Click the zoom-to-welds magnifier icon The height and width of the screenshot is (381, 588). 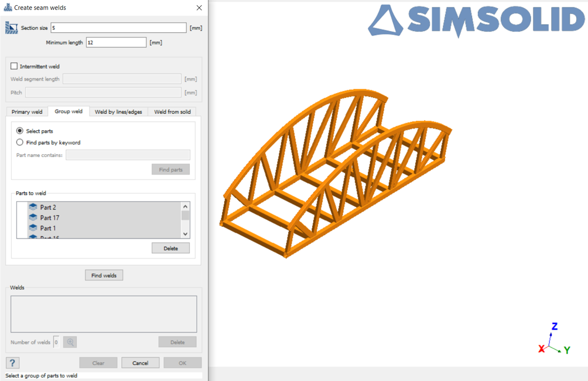tap(70, 342)
